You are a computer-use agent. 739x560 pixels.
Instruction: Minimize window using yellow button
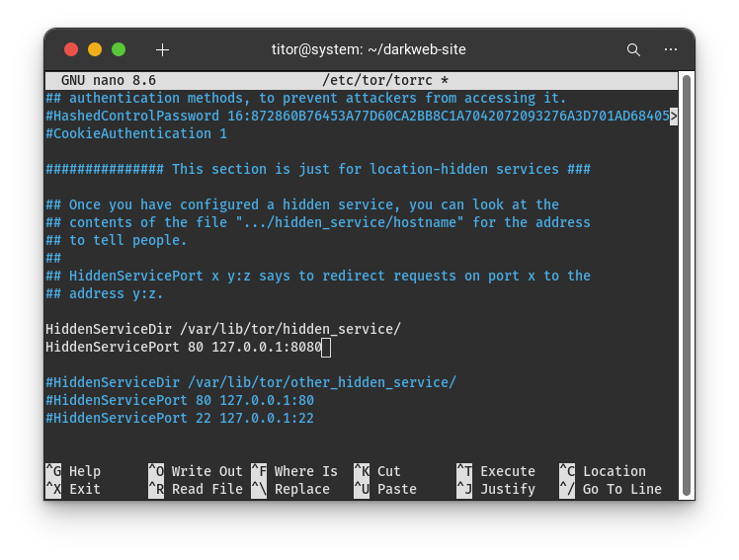coord(95,49)
